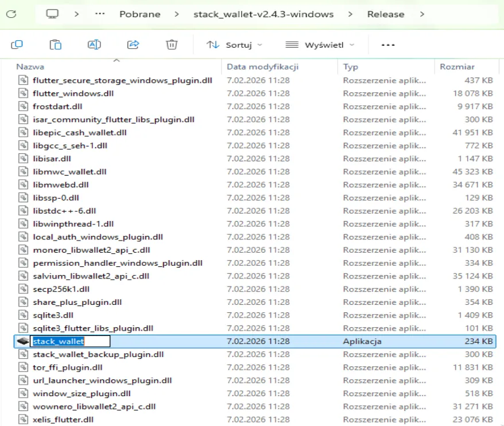
Task: Sort by the Rozmiar column header
Action: pos(457,67)
